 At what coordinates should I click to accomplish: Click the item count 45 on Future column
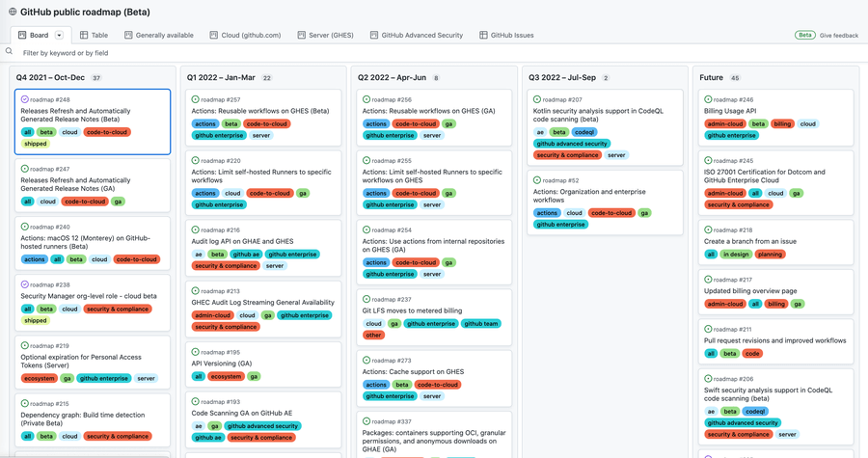[x=735, y=78]
